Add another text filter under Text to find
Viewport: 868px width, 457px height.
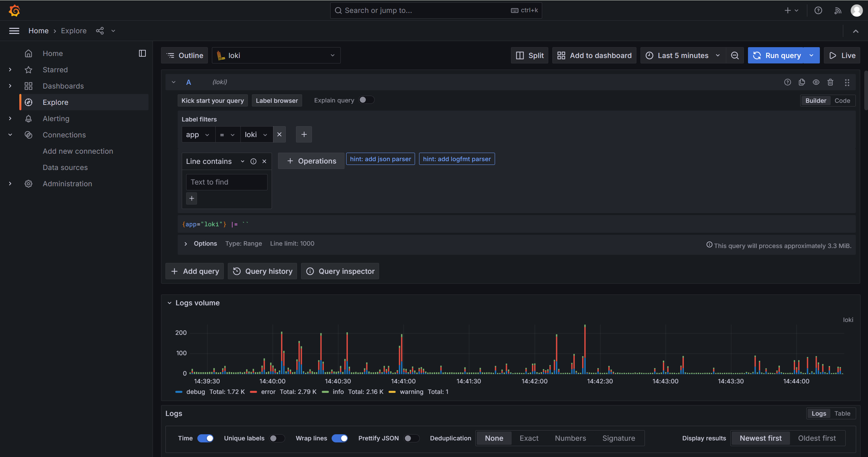192,198
